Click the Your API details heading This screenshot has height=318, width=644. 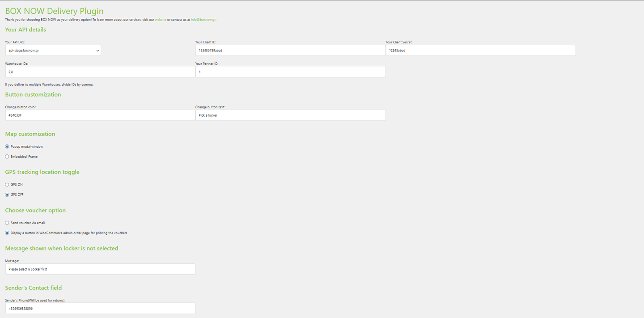point(25,30)
